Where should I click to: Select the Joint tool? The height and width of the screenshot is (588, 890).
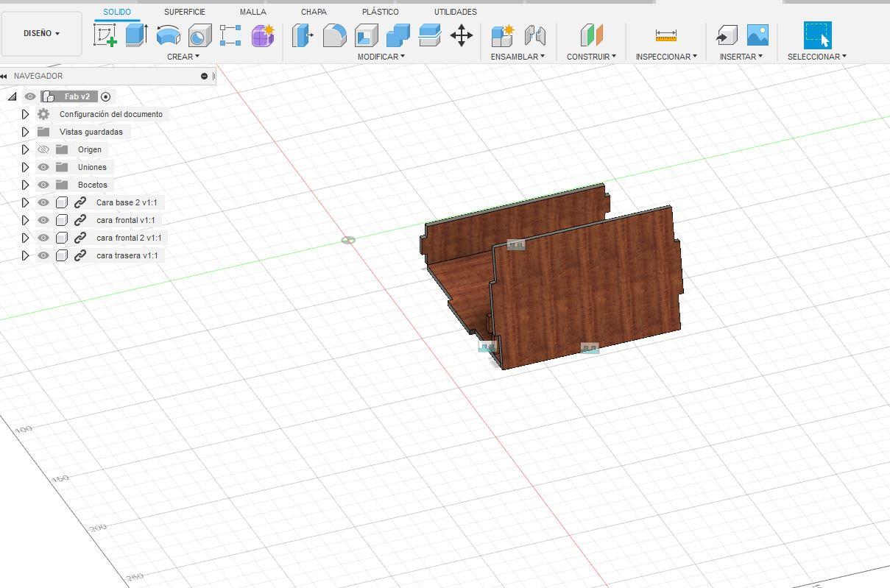[534, 35]
